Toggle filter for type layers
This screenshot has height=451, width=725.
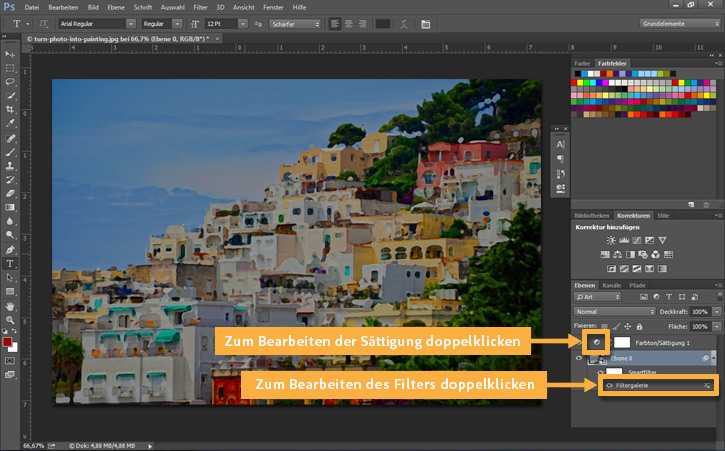click(x=669, y=297)
